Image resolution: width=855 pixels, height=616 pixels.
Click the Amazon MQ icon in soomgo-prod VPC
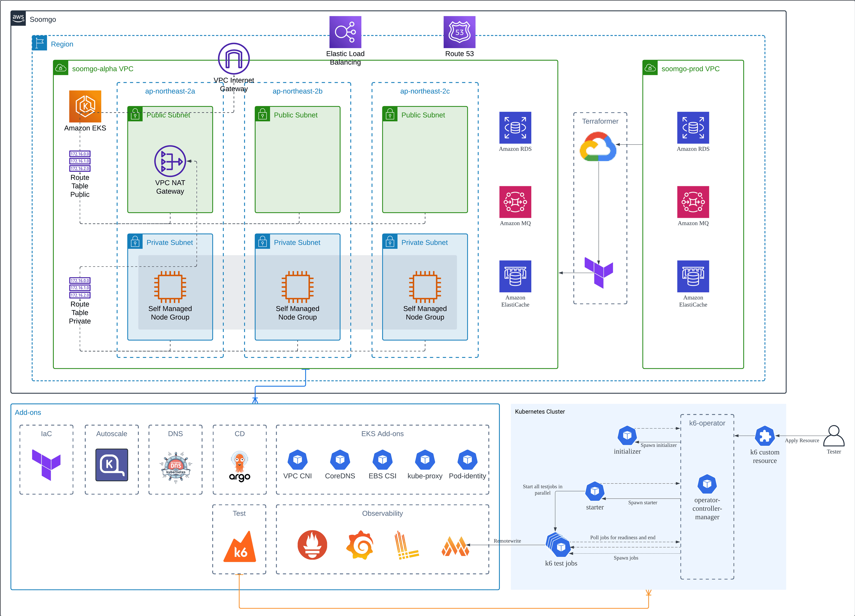pos(693,202)
